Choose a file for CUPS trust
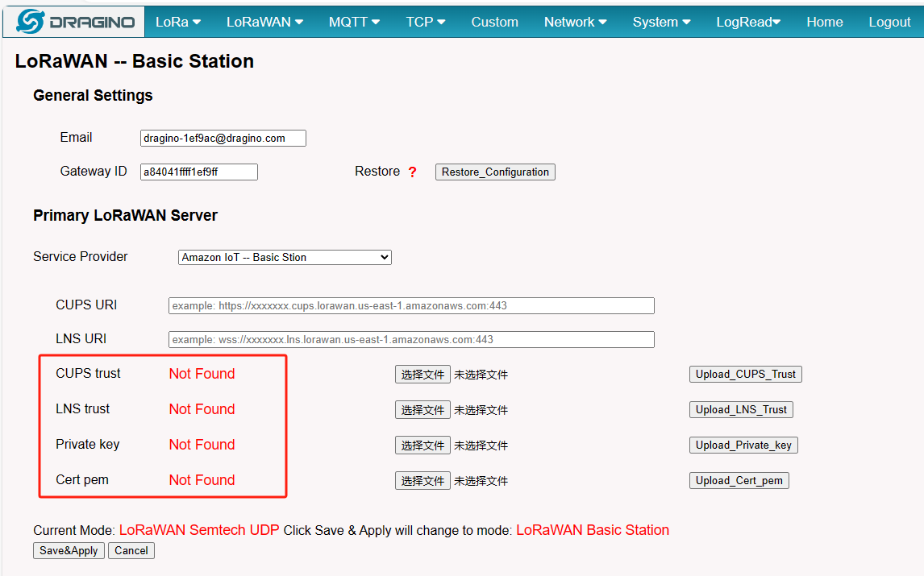The height and width of the screenshot is (576, 924). pos(422,375)
